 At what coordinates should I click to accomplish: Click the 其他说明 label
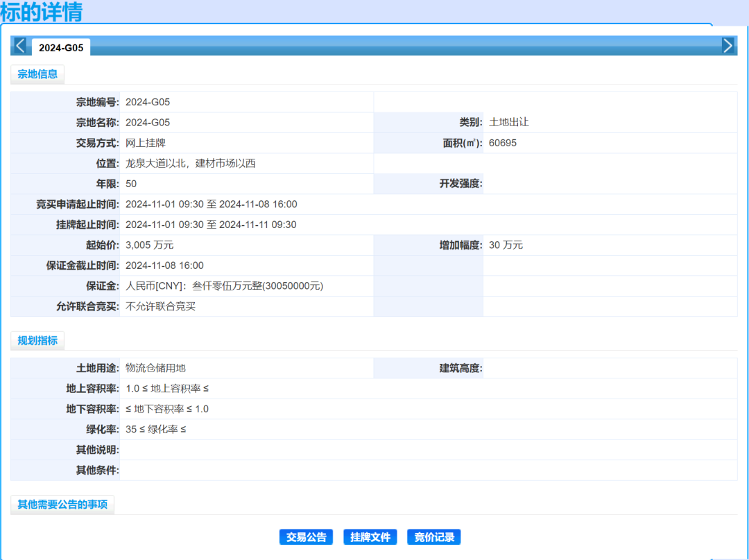[98, 450]
